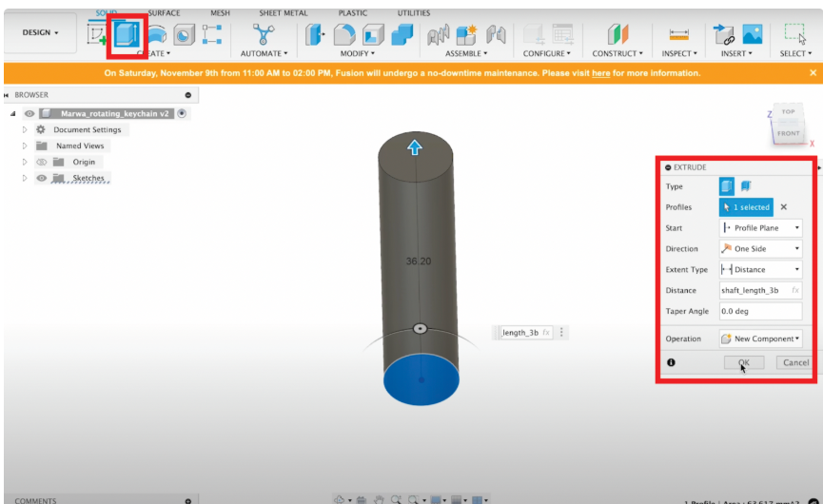This screenshot has width=823, height=504.
Task: Click the Extrude tool in the toolbar
Action: pos(126,35)
